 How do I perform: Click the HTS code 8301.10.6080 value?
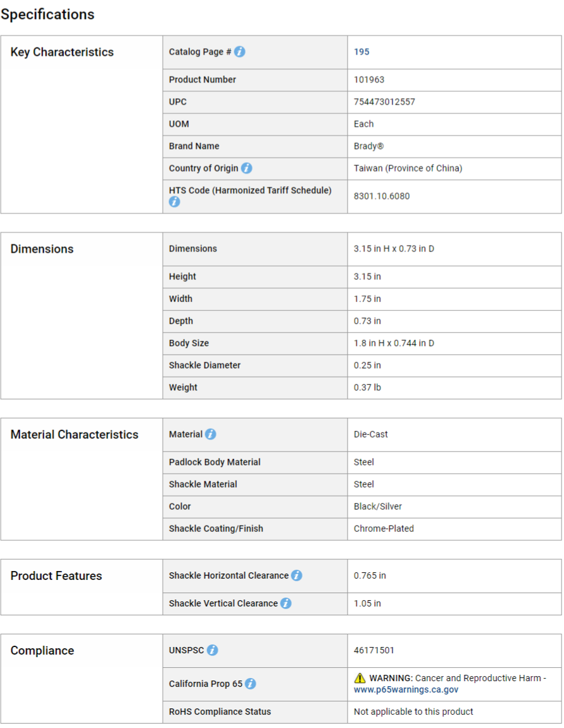(382, 196)
